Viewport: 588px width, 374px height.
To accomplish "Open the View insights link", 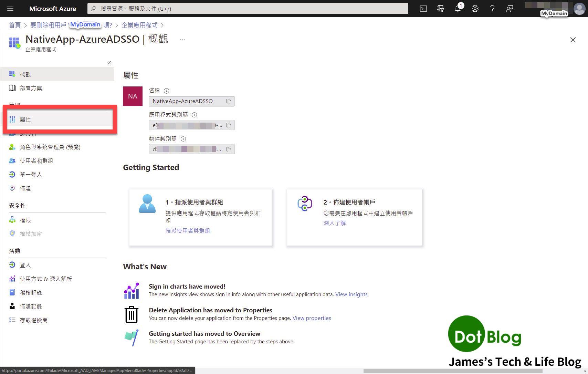I will [351, 294].
